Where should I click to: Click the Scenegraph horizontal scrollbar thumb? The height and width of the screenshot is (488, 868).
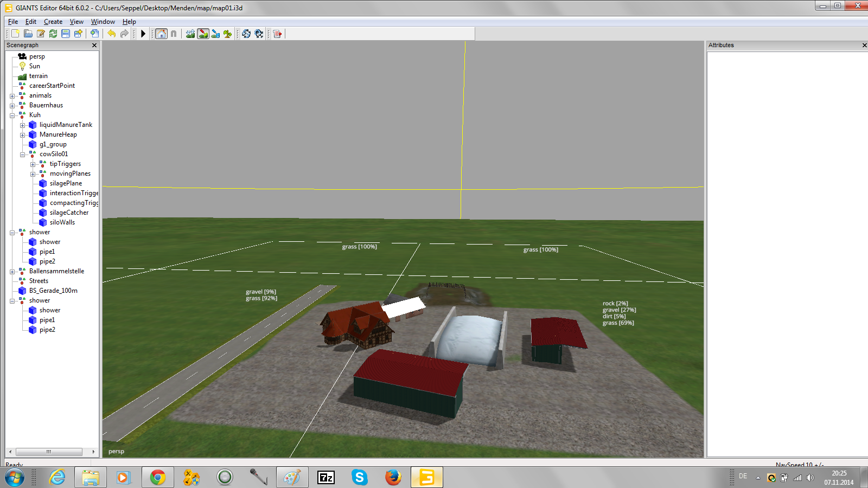coord(49,452)
